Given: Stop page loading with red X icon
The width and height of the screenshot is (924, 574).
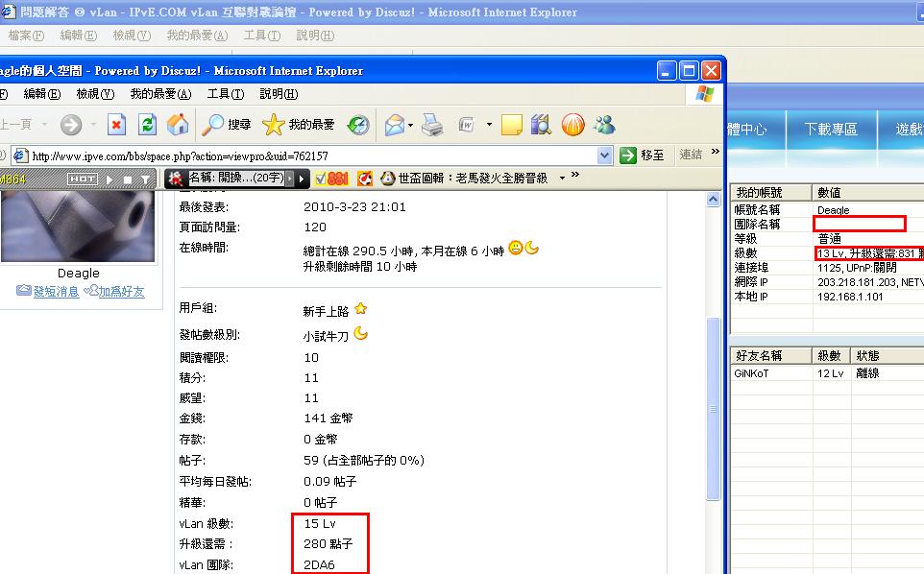Looking at the screenshot, I should pyautogui.click(x=116, y=125).
